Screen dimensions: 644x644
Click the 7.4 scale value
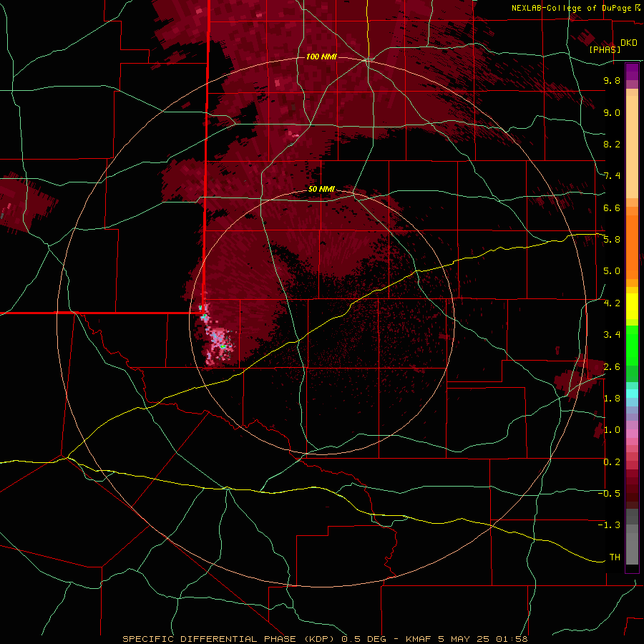coord(612,176)
